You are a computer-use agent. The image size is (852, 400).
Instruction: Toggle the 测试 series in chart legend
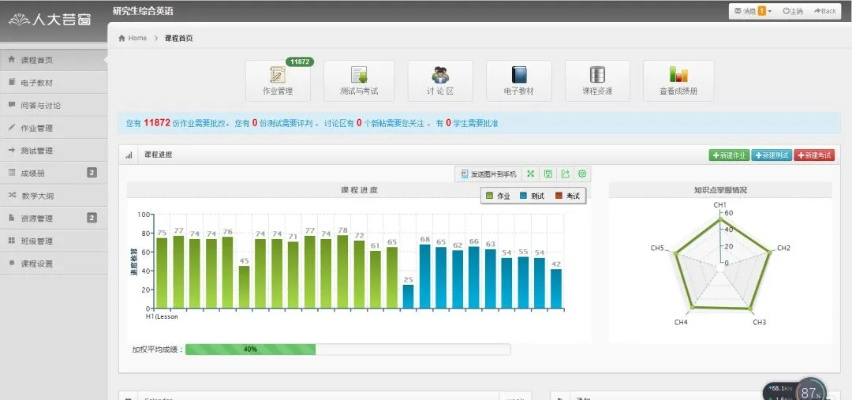pos(531,195)
